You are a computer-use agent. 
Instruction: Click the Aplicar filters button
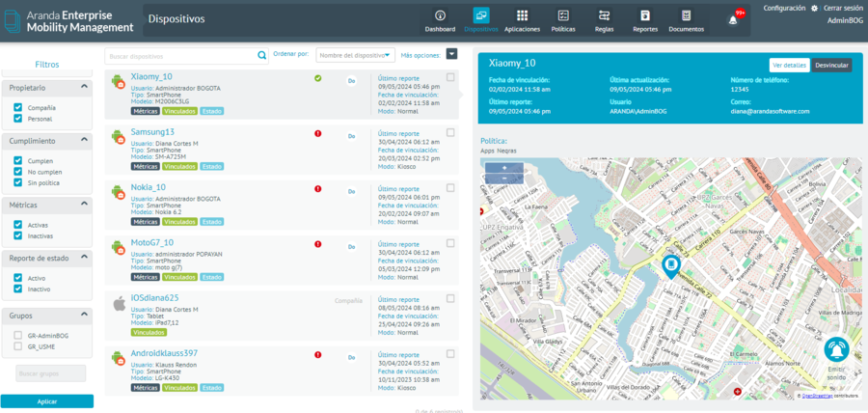point(47,401)
